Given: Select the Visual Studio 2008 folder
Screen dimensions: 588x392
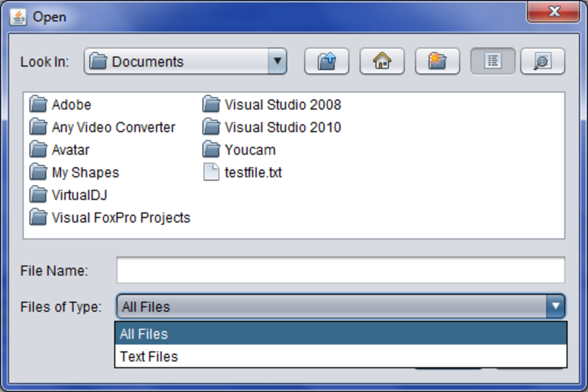Looking at the screenshot, I should click(x=282, y=105).
